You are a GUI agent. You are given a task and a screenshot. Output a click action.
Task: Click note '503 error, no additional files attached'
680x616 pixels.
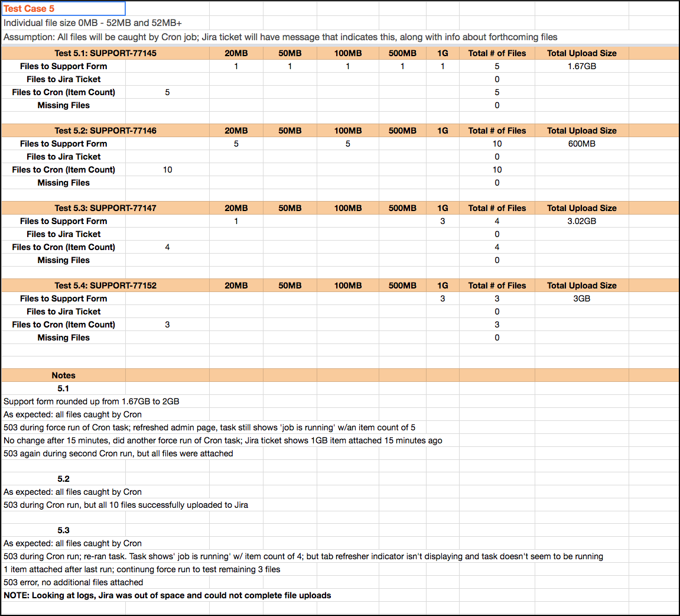point(73,582)
